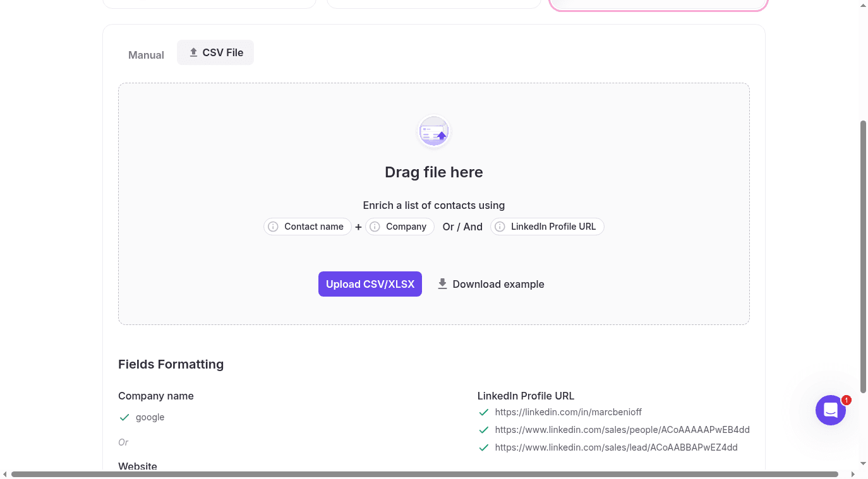
Task: Click the horizontal scrollbar thumb
Action: click(x=425, y=474)
